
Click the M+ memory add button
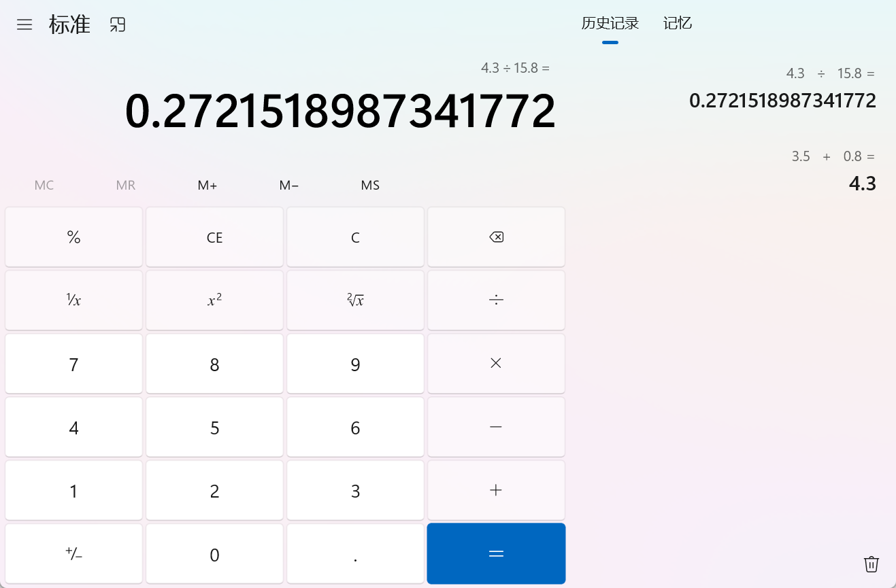pyautogui.click(x=208, y=185)
